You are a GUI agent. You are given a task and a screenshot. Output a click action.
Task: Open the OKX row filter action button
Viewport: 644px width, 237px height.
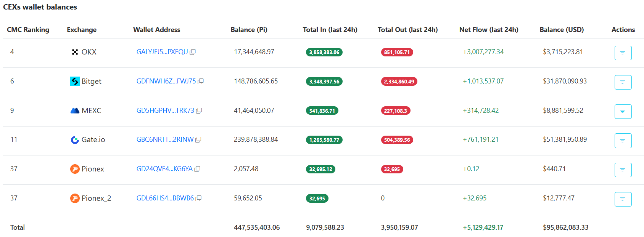(x=623, y=53)
